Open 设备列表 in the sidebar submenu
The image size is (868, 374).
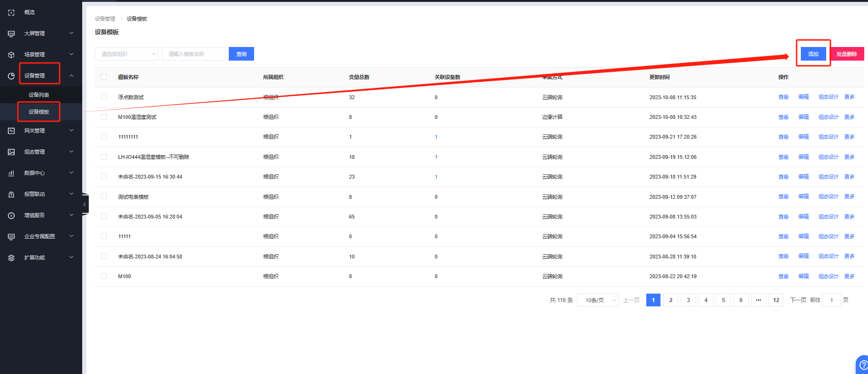point(39,95)
